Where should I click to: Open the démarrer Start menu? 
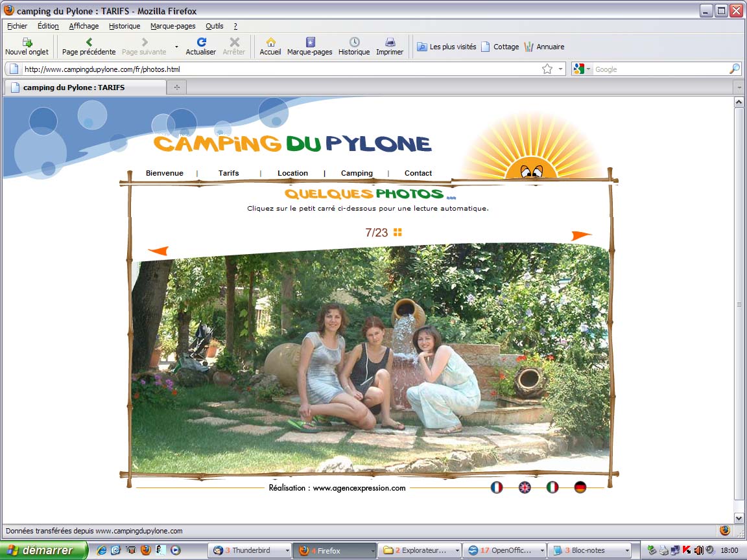[44, 550]
